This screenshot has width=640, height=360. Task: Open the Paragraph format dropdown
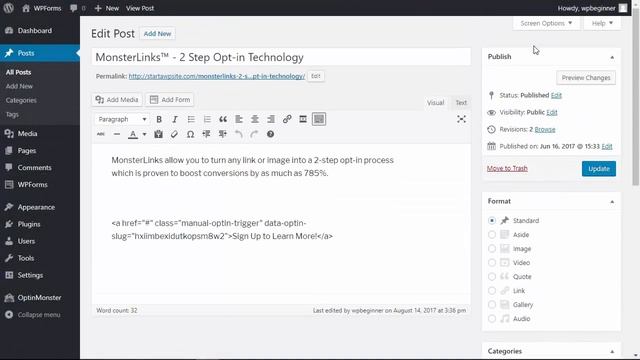point(122,119)
